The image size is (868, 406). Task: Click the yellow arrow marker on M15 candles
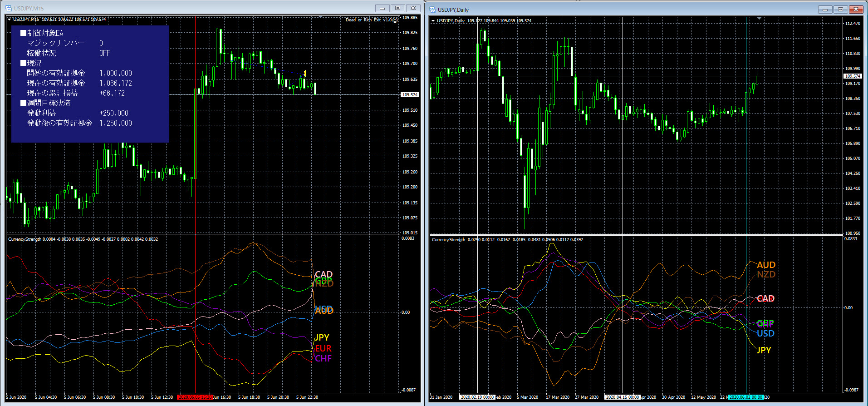[305, 73]
